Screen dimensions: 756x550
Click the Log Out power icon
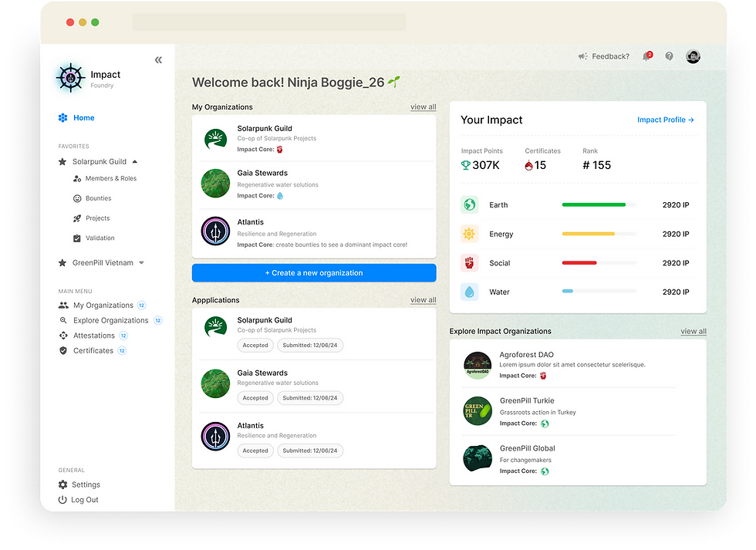pos(62,500)
